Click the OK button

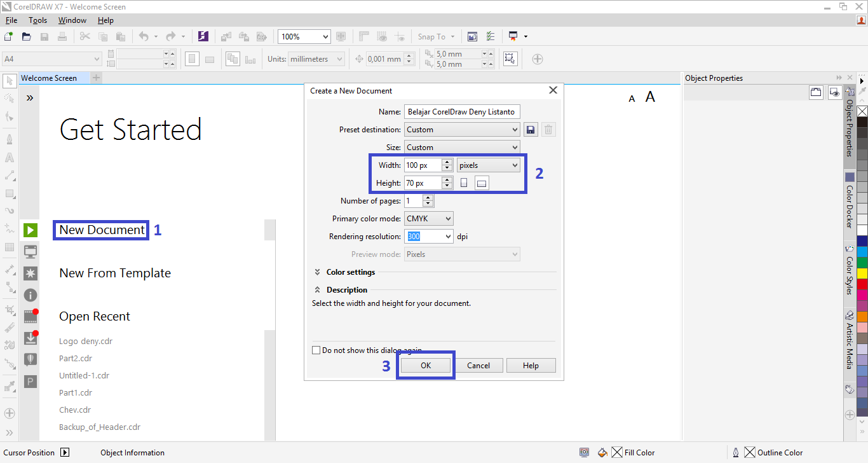pyautogui.click(x=426, y=366)
